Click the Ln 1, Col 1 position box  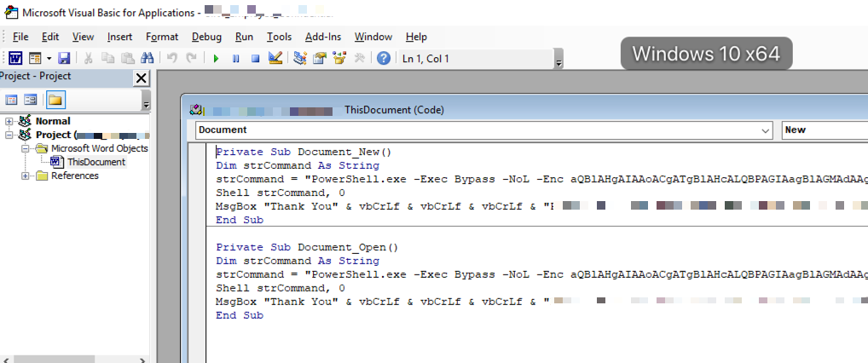click(476, 59)
